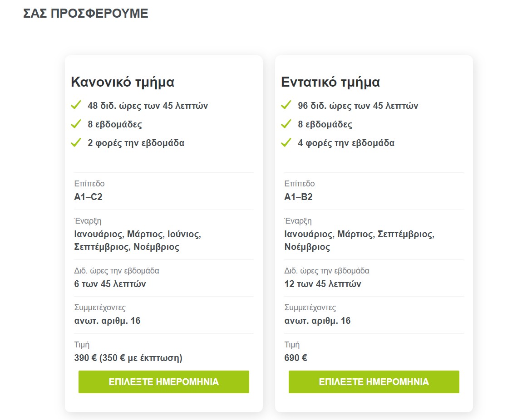Click the A1–B2 level value
The height and width of the screenshot is (420, 527).
299,197
